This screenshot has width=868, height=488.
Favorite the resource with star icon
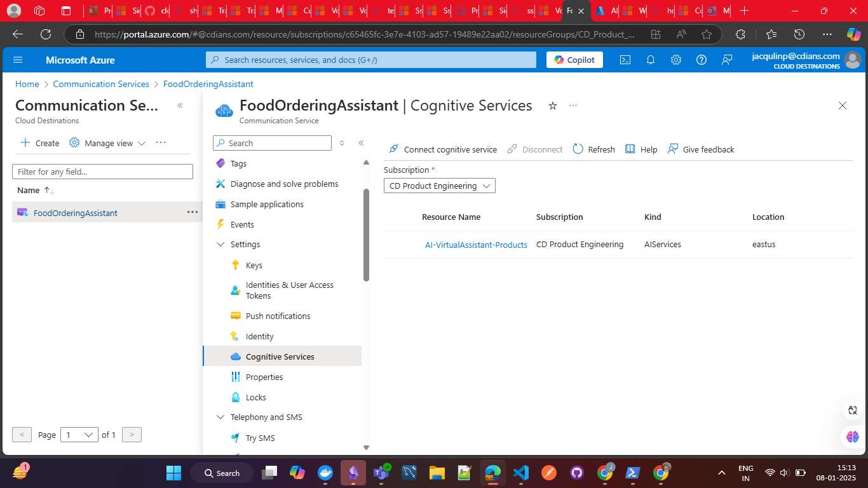(553, 106)
